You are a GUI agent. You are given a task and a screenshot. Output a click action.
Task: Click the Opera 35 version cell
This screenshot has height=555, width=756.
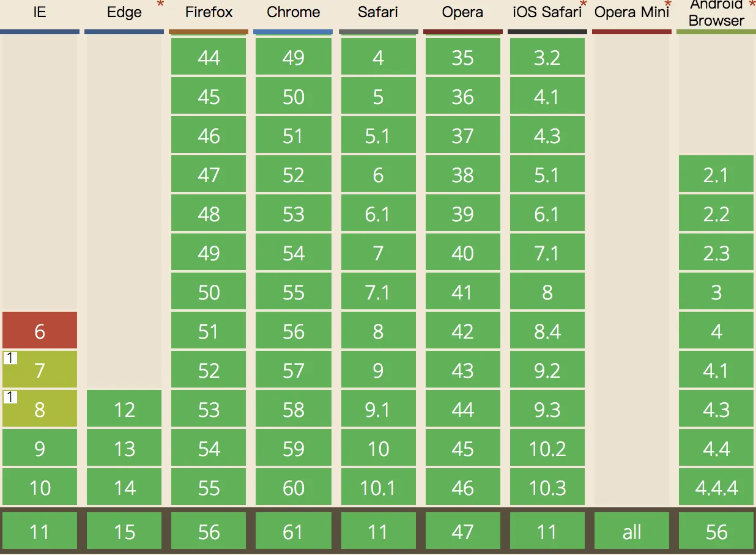462,57
